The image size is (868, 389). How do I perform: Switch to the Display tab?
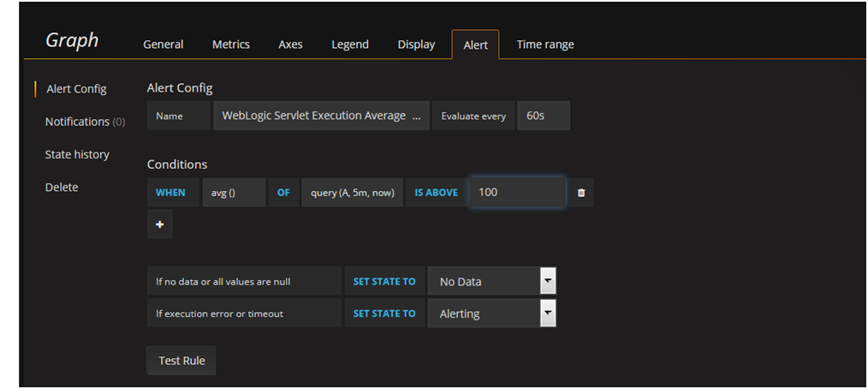pos(416,45)
